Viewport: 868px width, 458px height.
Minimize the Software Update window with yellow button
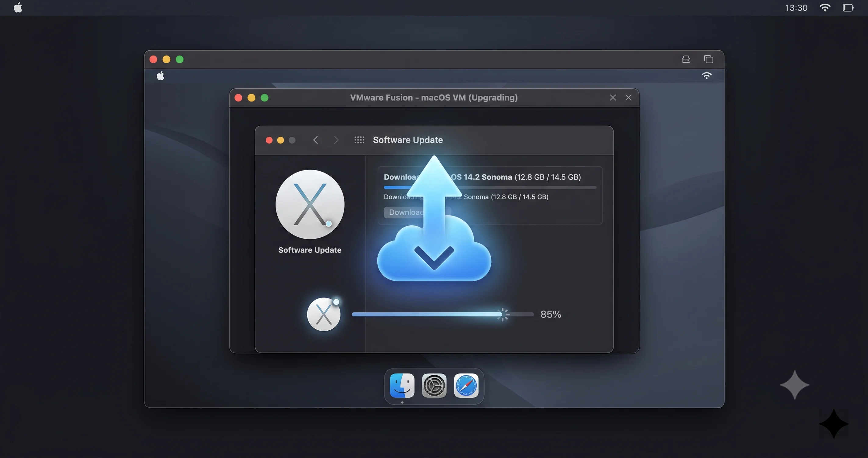[280, 140]
